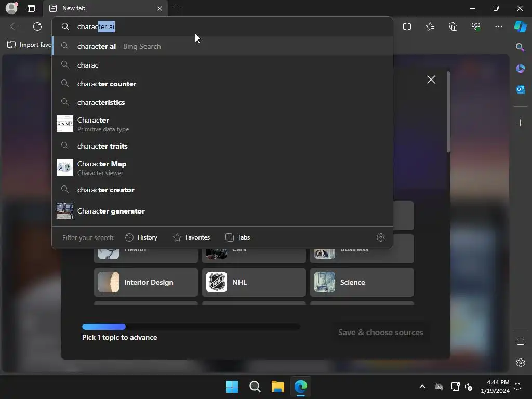This screenshot has height=399, width=532.
Task: Select 'character counter' suggestion
Action: pyautogui.click(x=222, y=84)
